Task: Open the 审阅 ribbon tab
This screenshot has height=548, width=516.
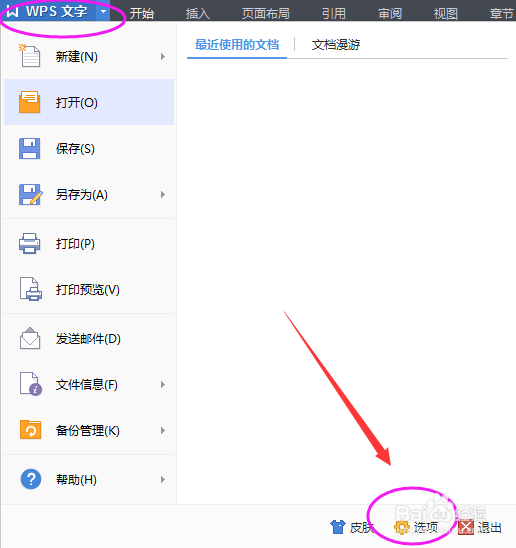Action: pyautogui.click(x=390, y=13)
